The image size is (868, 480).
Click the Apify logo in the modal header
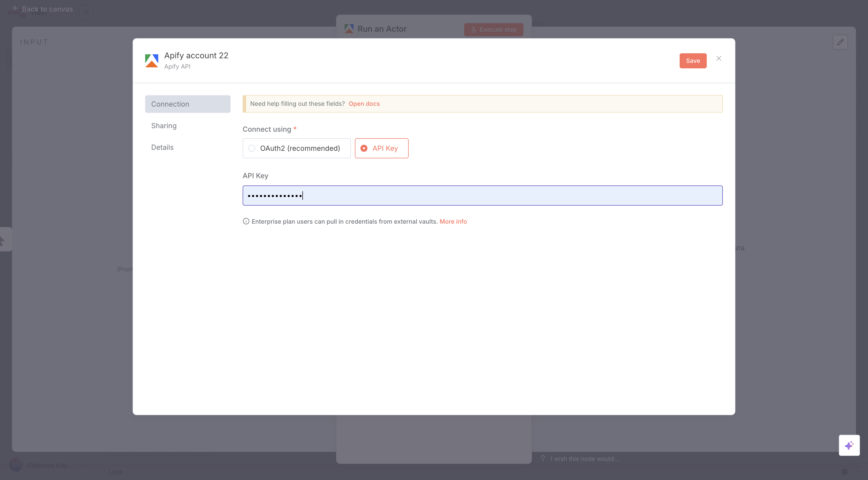(x=152, y=61)
